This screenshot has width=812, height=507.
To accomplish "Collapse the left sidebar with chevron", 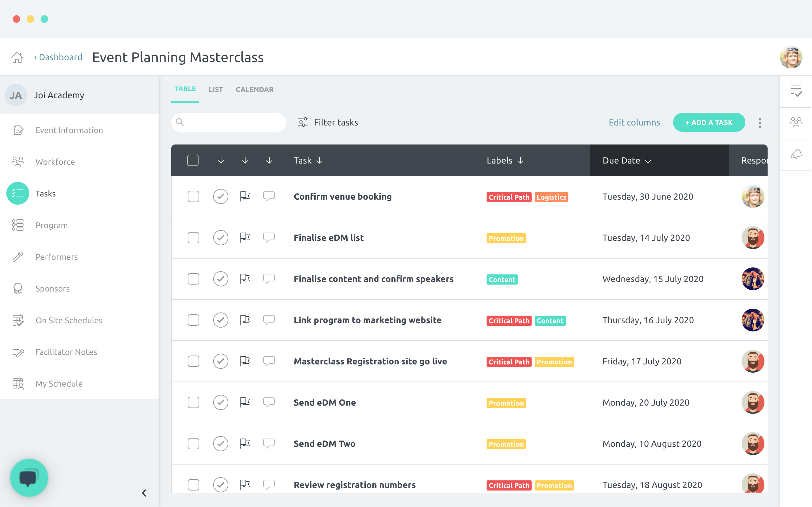I will tap(144, 493).
